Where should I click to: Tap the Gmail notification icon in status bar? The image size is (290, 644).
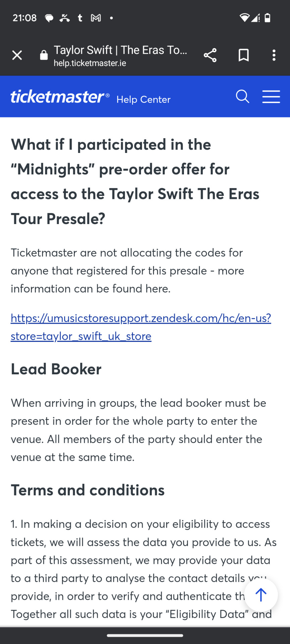(x=96, y=18)
